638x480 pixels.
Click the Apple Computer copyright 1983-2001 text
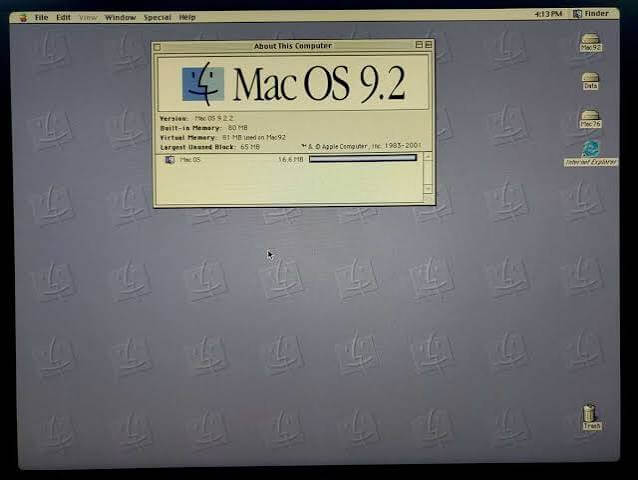coord(361,146)
